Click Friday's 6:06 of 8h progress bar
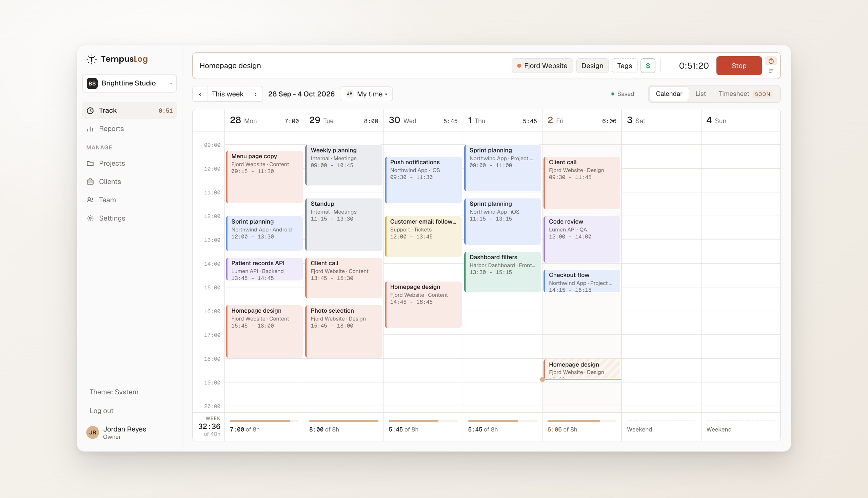 582,421
